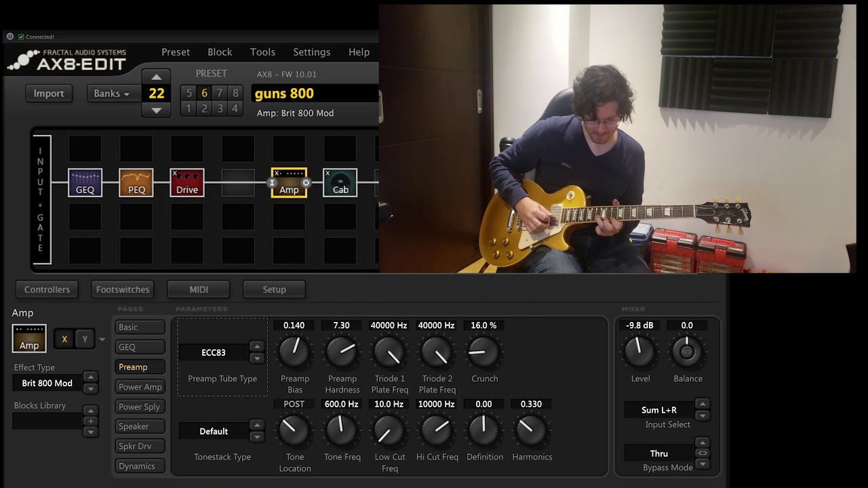Click the Connected status indicator
The height and width of the screenshot is (488, 868).
pos(37,37)
